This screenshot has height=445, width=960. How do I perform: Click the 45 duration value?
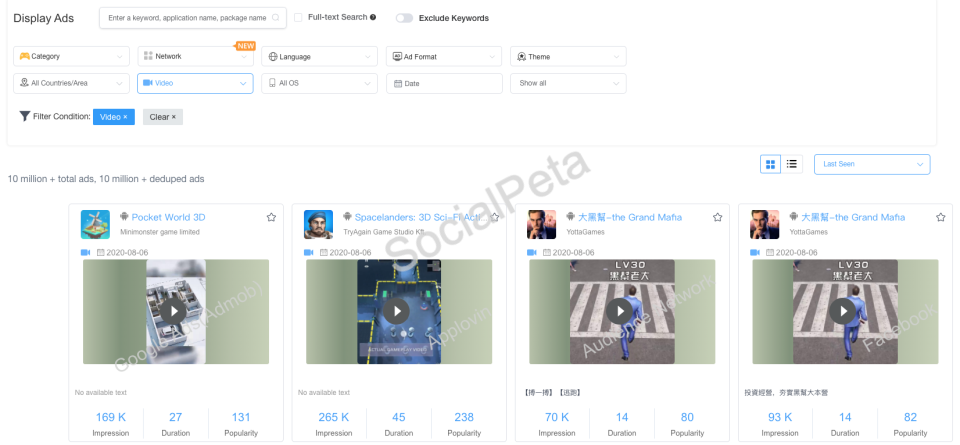tap(399, 417)
